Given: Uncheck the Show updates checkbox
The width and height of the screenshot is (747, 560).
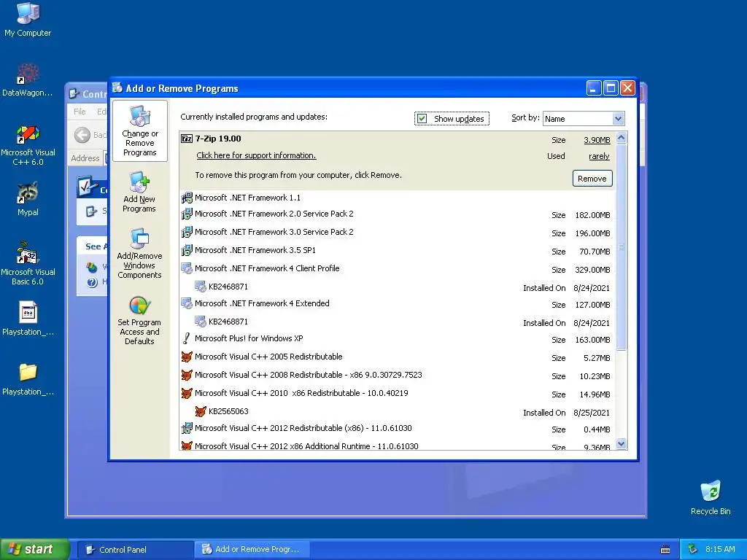Looking at the screenshot, I should click(x=422, y=119).
